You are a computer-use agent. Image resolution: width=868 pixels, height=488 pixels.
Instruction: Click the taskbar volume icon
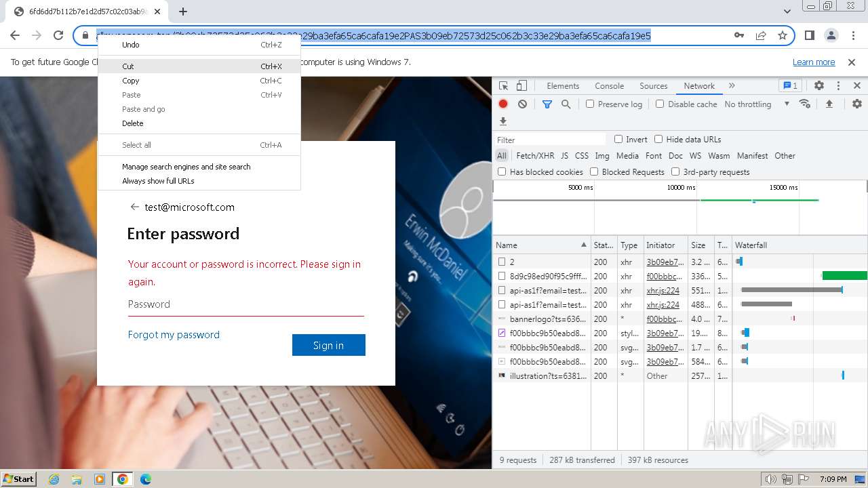pos(771,479)
